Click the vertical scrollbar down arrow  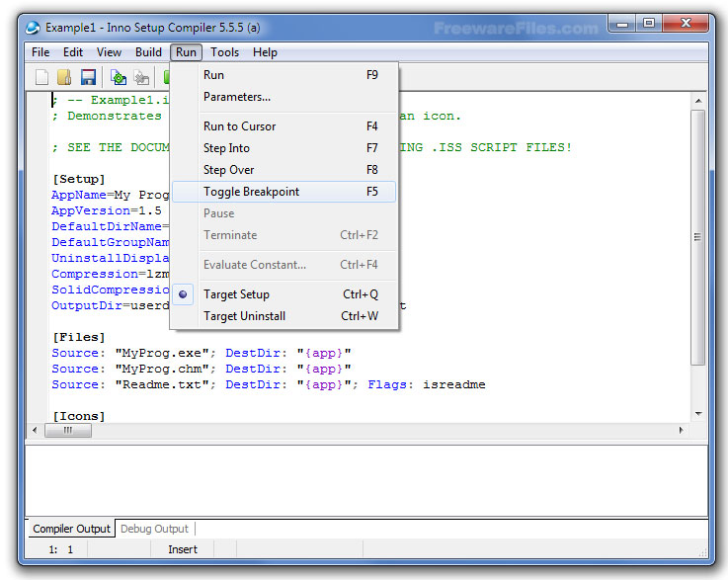click(x=698, y=413)
